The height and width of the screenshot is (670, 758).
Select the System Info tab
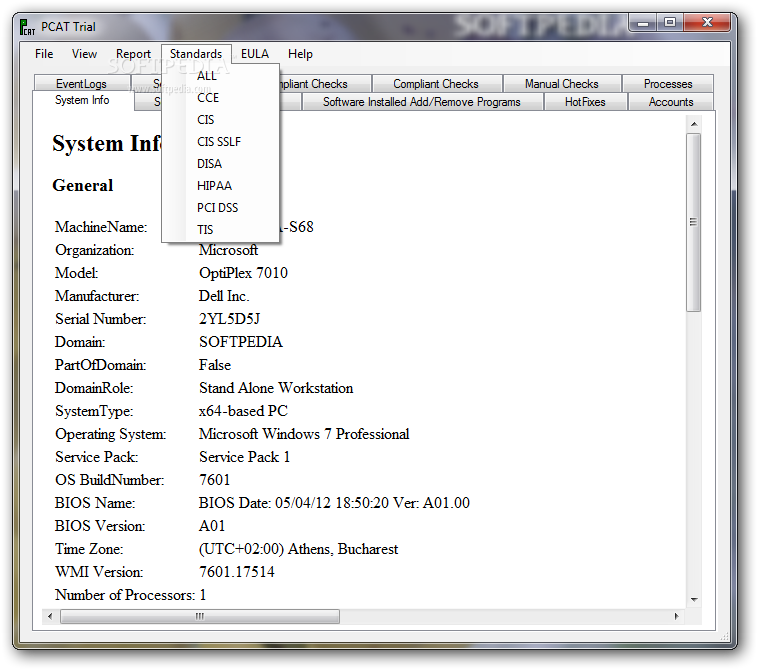(82, 100)
